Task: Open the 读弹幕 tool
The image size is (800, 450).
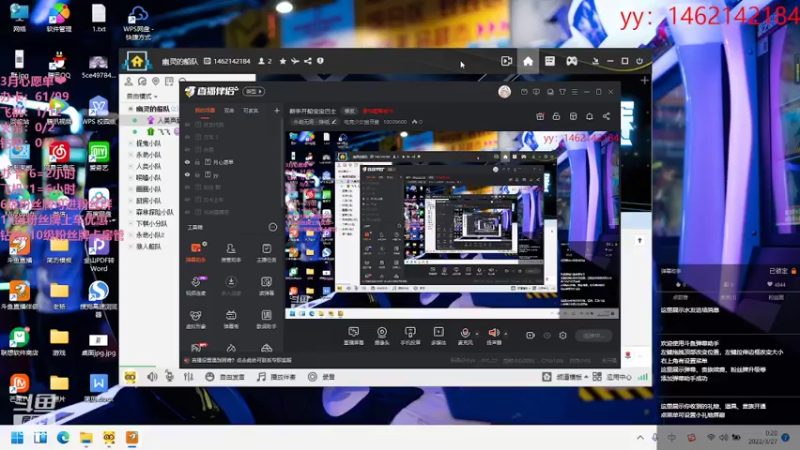Action: coord(266,286)
